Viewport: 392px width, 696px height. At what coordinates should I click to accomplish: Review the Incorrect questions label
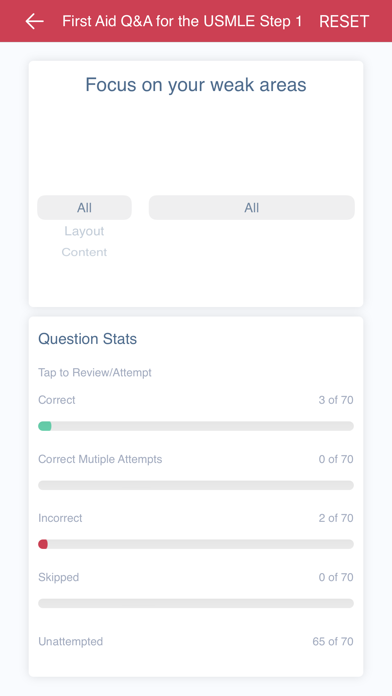60,518
